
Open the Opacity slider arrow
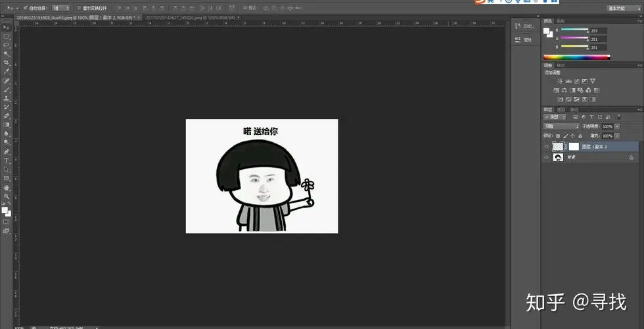click(617, 126)
